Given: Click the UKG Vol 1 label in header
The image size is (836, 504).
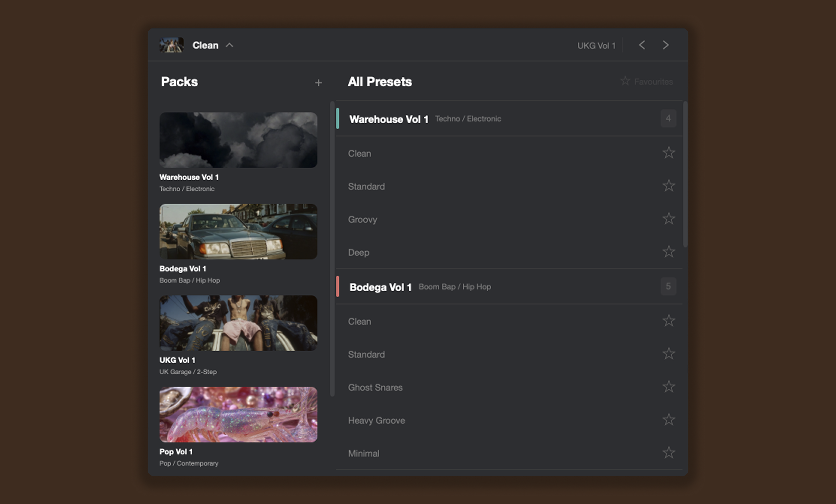Looking at the screenshot, I should pyautogui.click(x=596, y=46).
